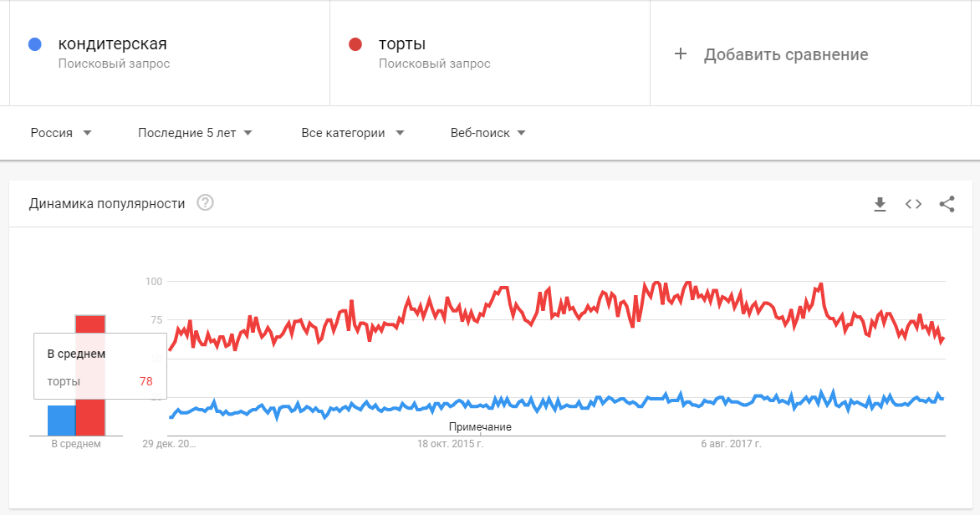Edit the кондитерская search term
This screenshot has width=980, height=515.
(113, 43)
